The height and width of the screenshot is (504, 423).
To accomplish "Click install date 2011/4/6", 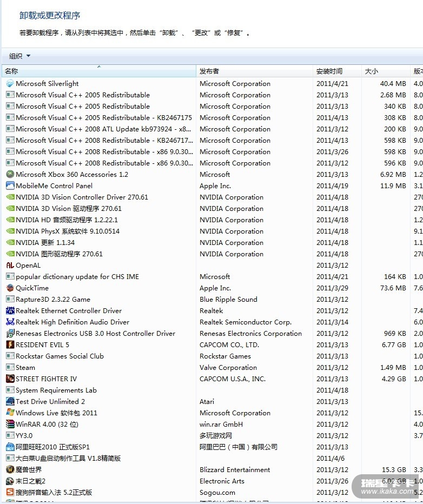I will [x=331, y=459].
